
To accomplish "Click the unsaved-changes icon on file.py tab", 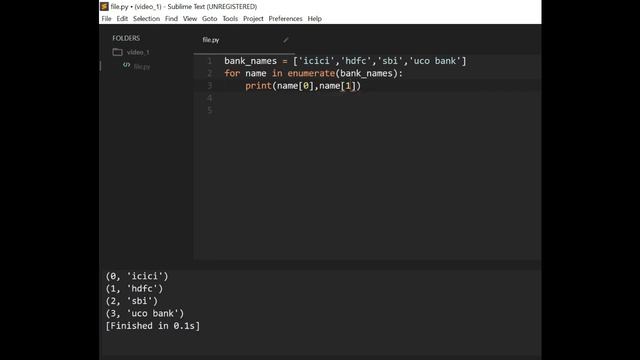I will tap(285, 40).
